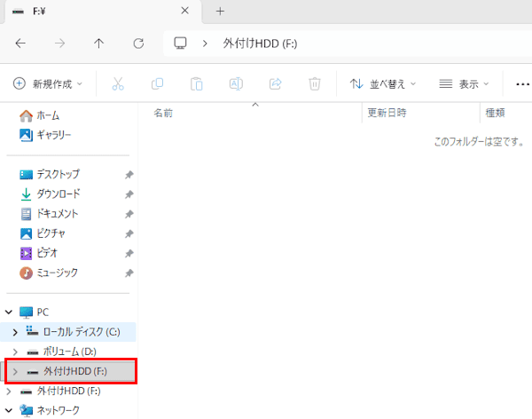Close the F:¥ tab
Image resolution: width=532 pixels, height=419 pixels.
[185, 11]
